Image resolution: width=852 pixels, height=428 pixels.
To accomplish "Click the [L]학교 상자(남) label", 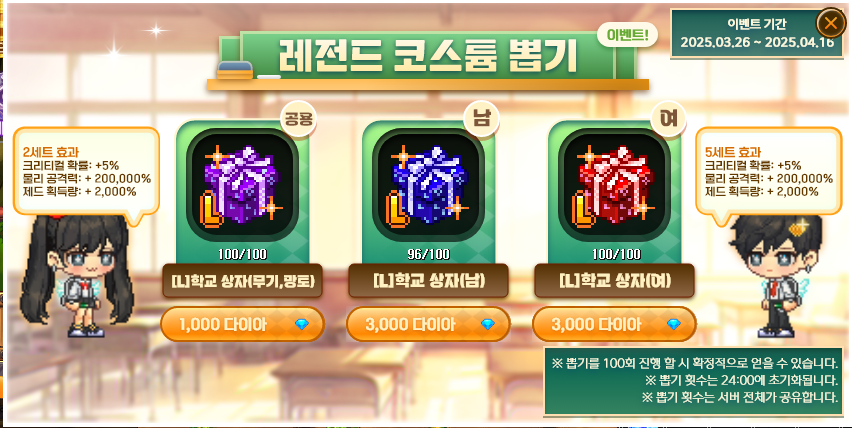I will coord(428,281).
